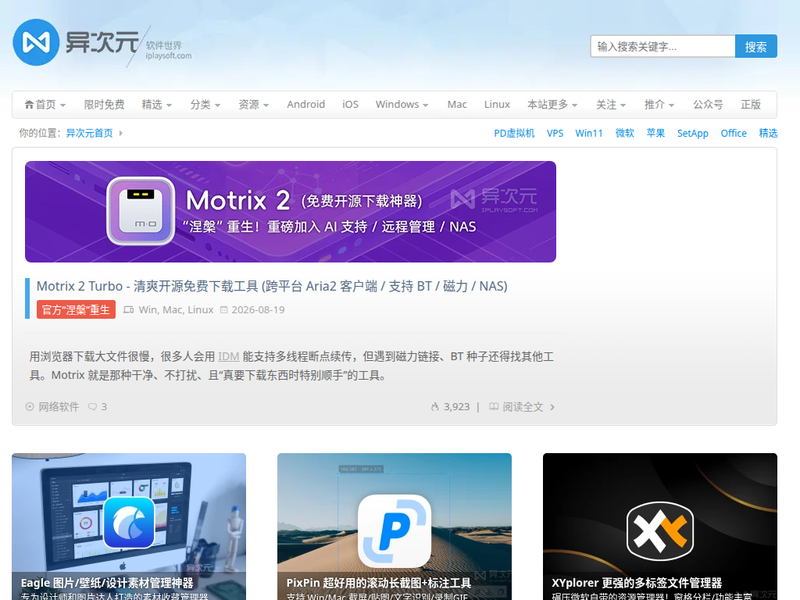The height and width of the screenshot is (600, 800).
Task: Open the 精选 quick link at top right
Action: pyautogui.click(x=768, y=133)
